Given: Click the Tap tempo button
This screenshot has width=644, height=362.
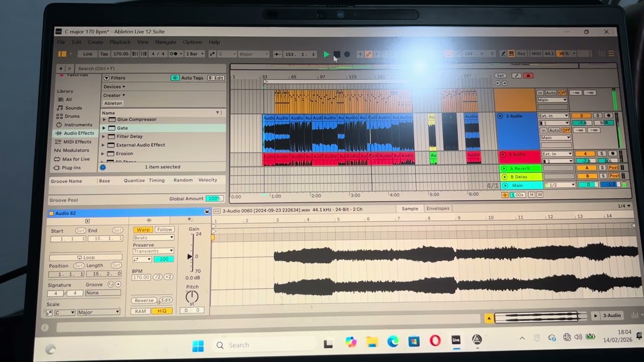Looking at the screenshot, I should pyautogui.click(x=104, y=54).
